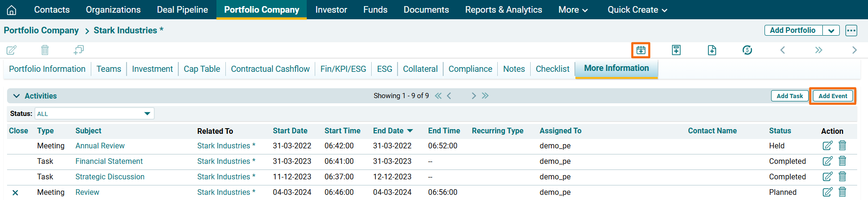Click the edit pencil icon in toolbar

point(12,50)
